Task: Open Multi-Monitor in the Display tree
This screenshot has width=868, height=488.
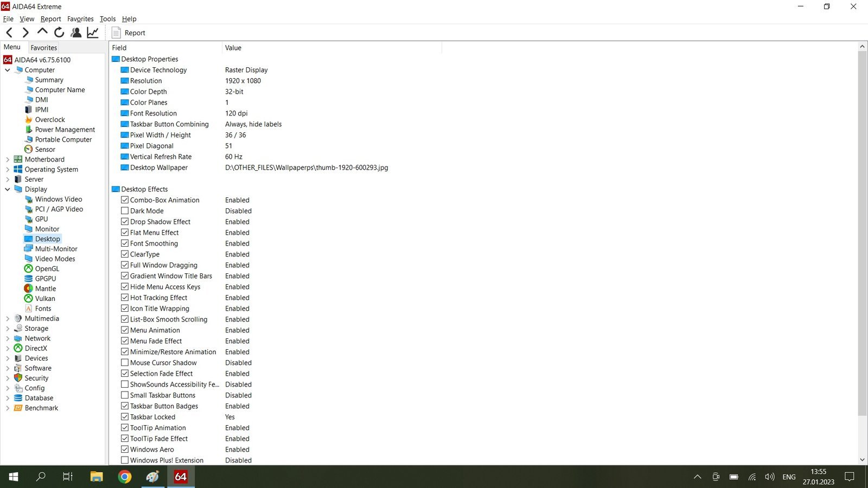Action: (x=56, y=249)
